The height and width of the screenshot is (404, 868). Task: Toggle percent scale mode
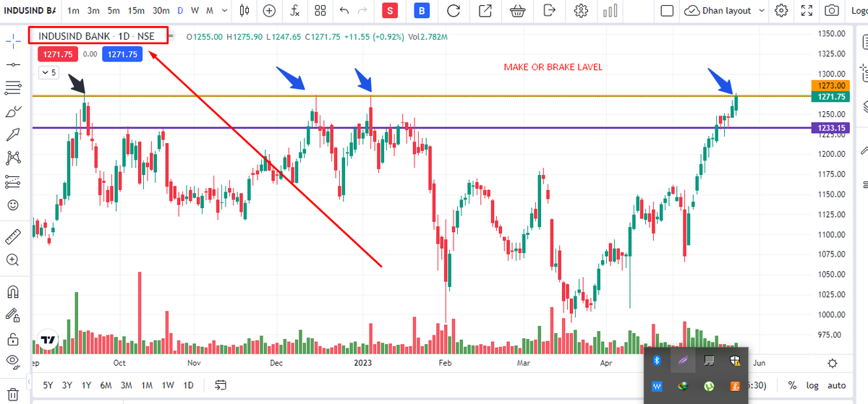792,384
